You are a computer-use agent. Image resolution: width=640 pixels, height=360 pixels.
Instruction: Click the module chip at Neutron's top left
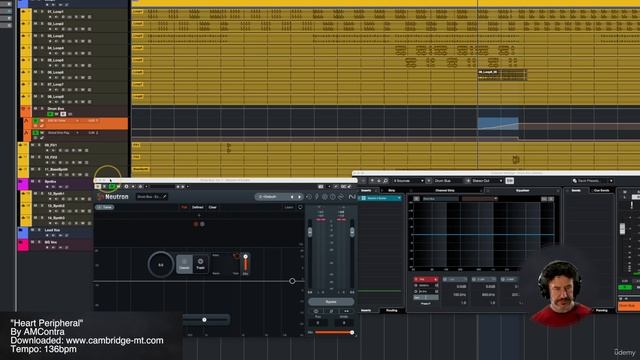click(105, 207)
